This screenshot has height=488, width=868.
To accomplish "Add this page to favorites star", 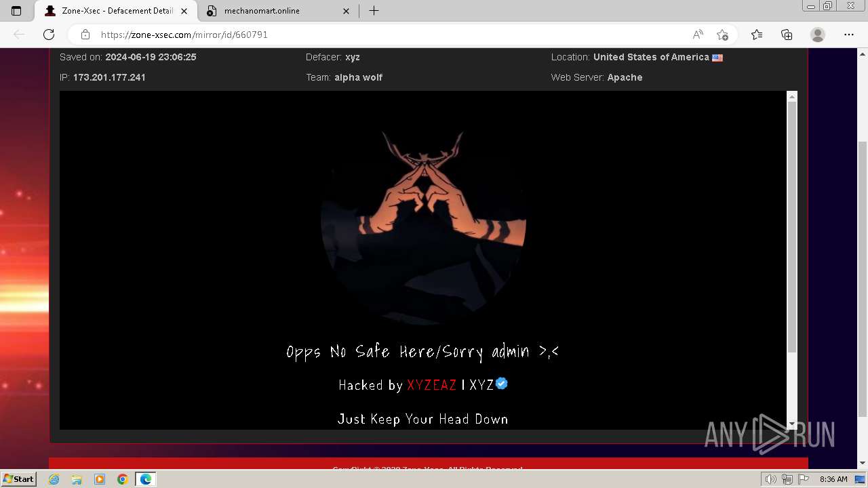I will click(722, 35).
